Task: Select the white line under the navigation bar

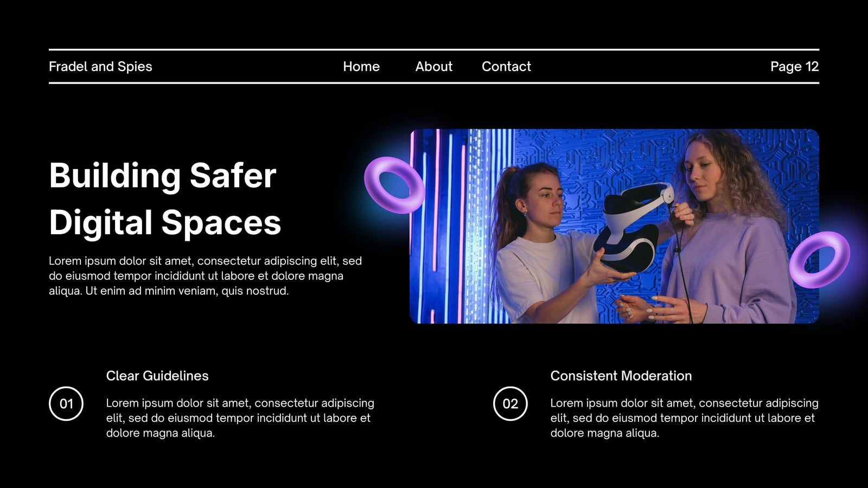Action: point(434,83)
